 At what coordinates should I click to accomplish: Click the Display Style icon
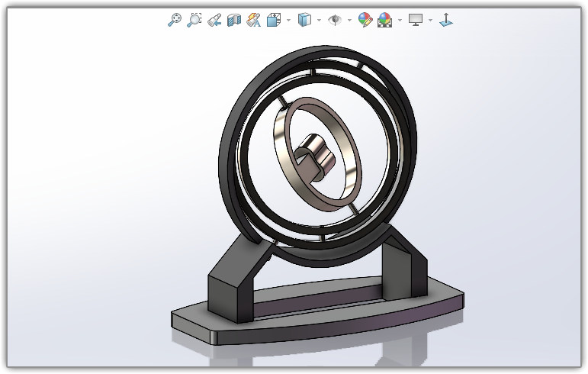click(304, 20)
